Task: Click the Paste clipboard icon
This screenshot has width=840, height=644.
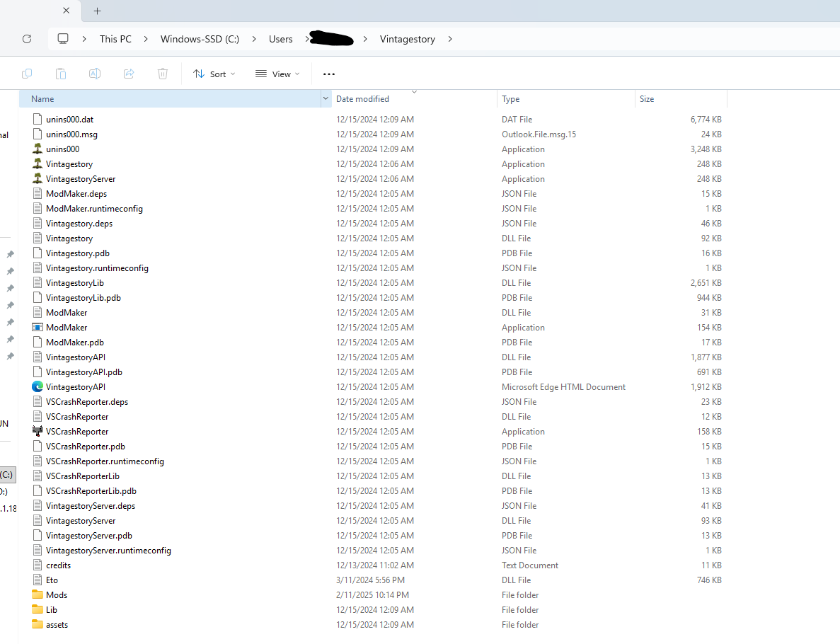Action: (61, 74)
